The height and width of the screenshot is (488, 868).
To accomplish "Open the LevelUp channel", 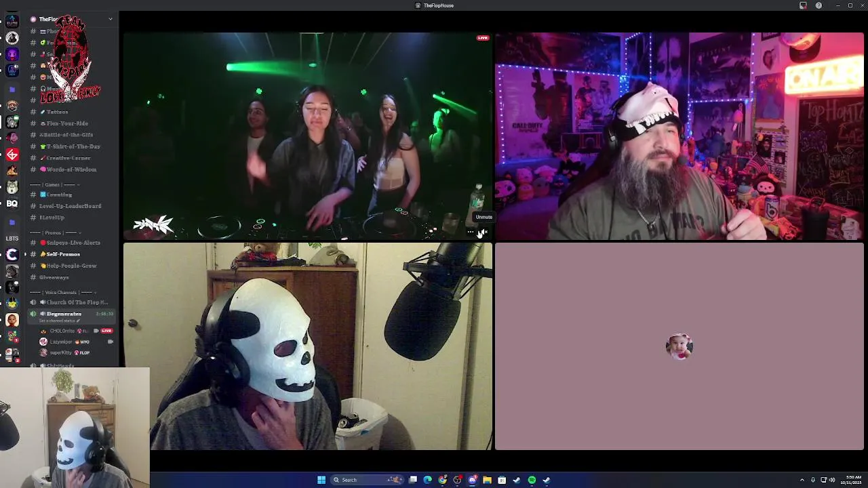I will tap(52, 218).
